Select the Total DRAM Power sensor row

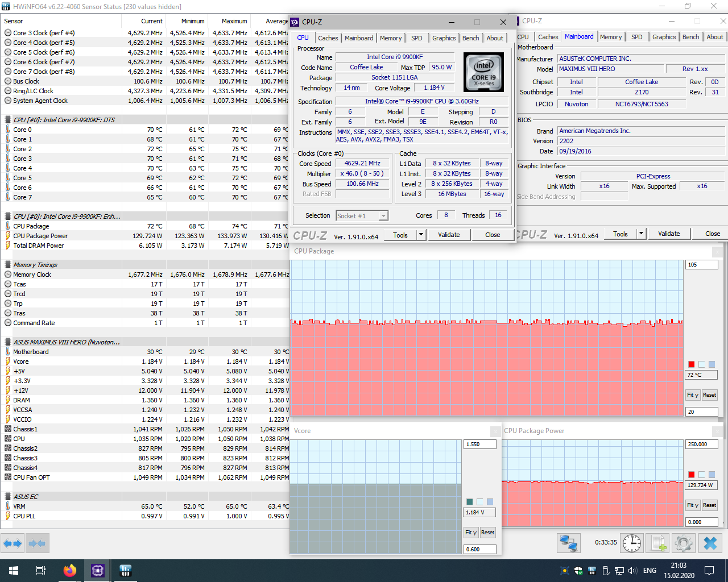click(x=145, y=246)
